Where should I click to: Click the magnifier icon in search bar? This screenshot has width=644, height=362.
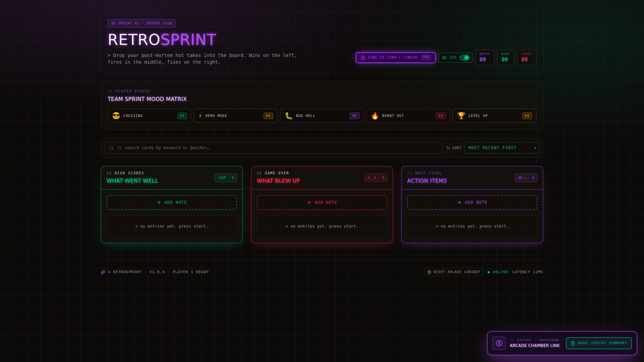point(111,148)
